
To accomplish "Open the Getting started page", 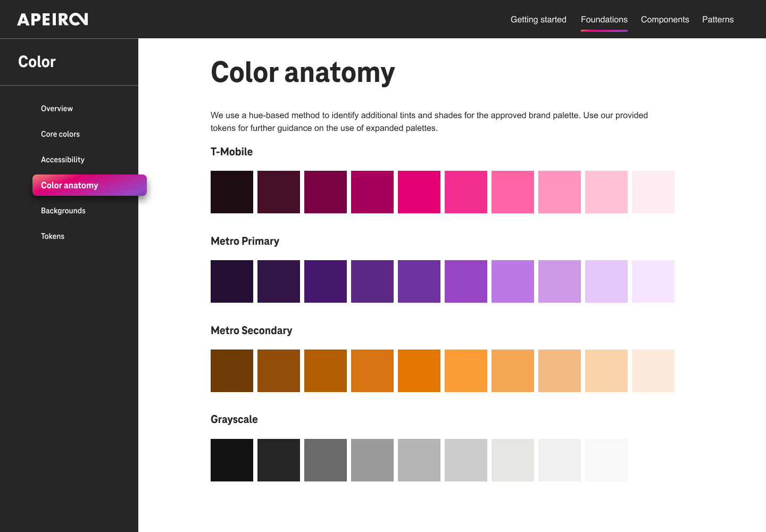I will (538, 20).
